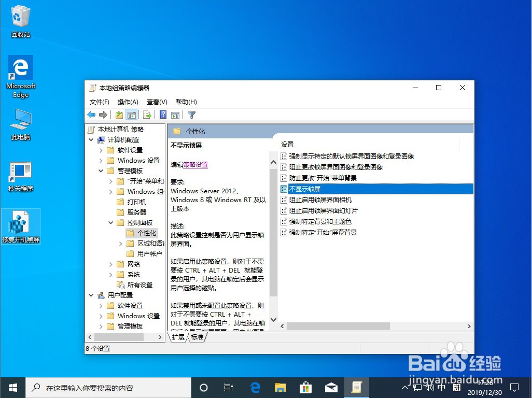Image resolution: width=532 pixels, height=398 pixels.
Task: Click the Forward arrow toolbar icon
Action: pos(103,115)
